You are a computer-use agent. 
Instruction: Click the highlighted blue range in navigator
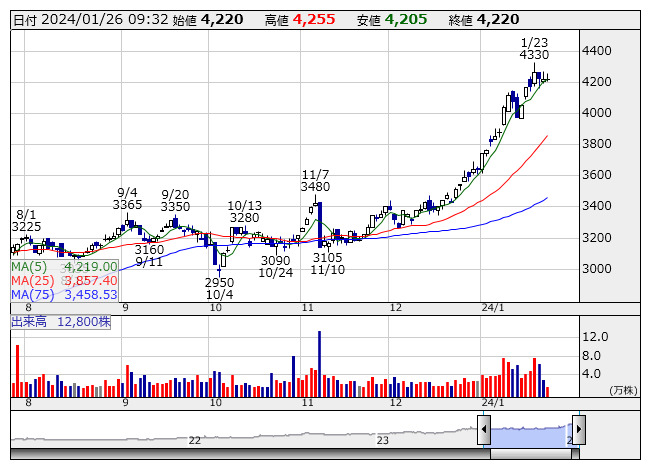coord(531,432)
